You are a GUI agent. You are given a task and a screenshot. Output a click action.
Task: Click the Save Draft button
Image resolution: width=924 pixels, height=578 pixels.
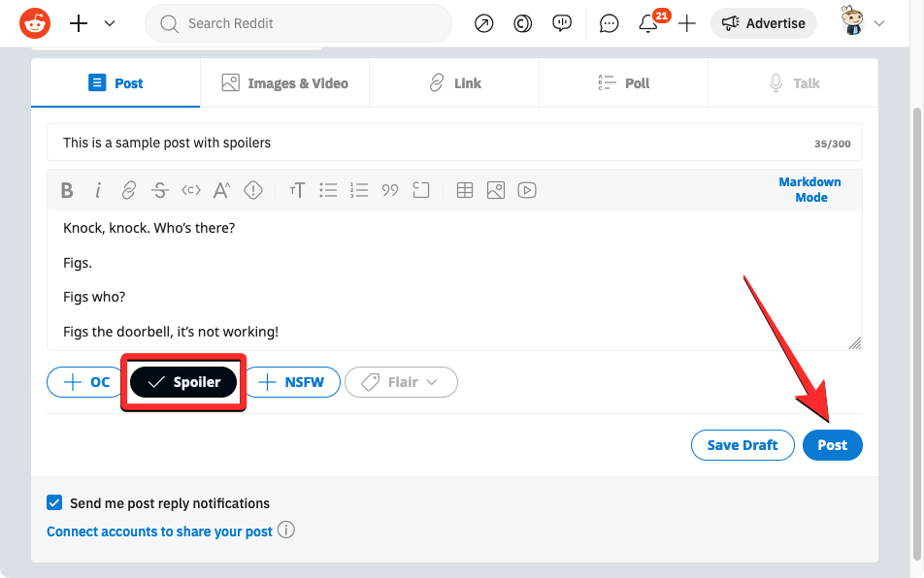pyautogui.click(x=742, y=445)
